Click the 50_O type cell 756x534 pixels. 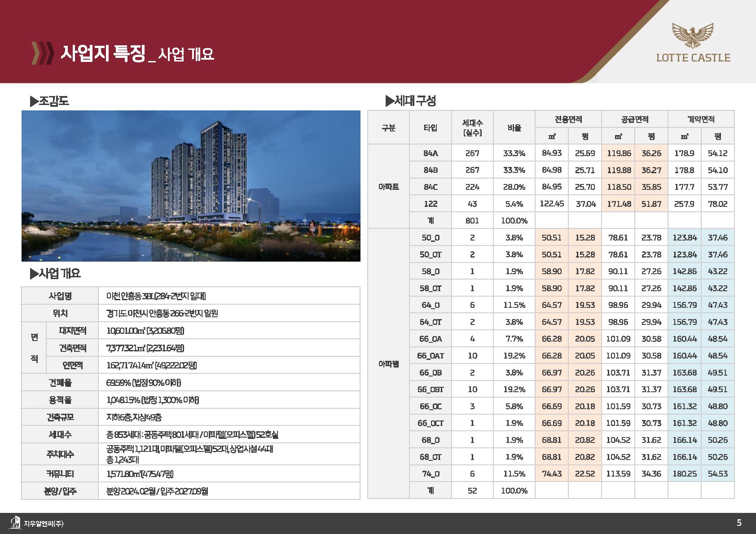point(431,237)
